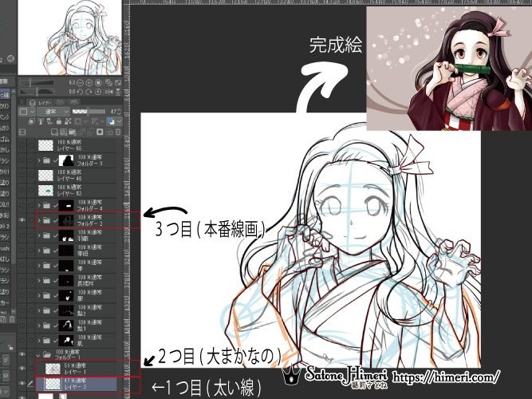Hide フォルダー 1 with its eye icon
532x399 pixels.
pos(22,354)
